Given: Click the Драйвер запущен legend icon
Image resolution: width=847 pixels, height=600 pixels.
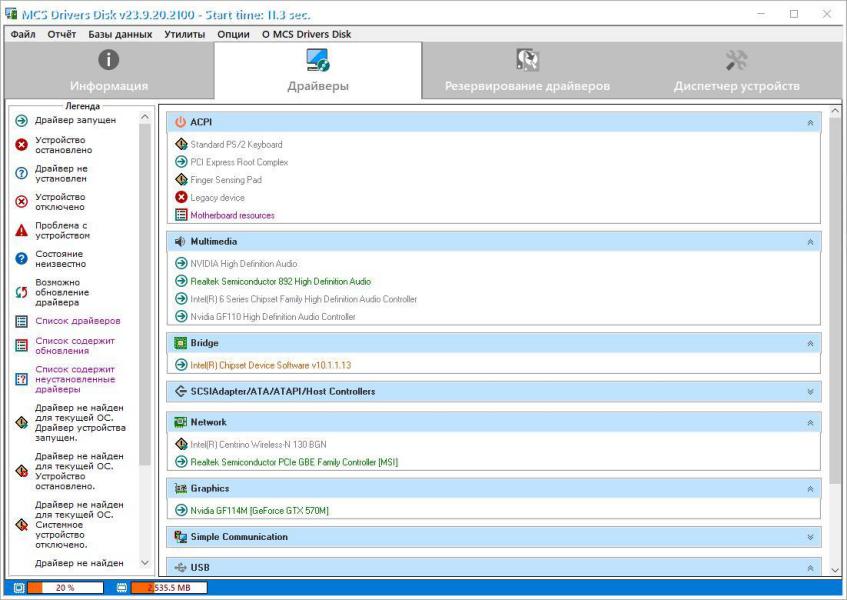Looking at the screenshot, I should pyautogui.click(x=22, y=120).
